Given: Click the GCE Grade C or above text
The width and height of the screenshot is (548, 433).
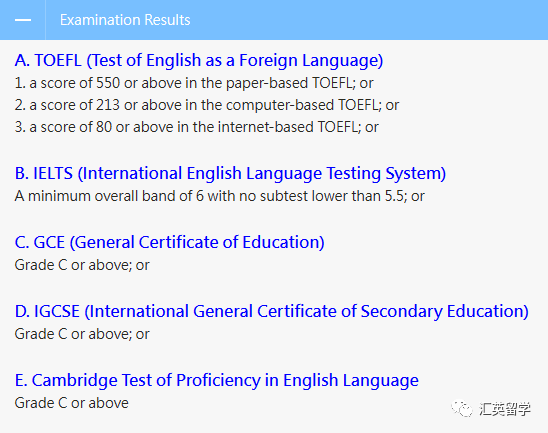Looking at the screenshot, I should (x=82, y=265).
